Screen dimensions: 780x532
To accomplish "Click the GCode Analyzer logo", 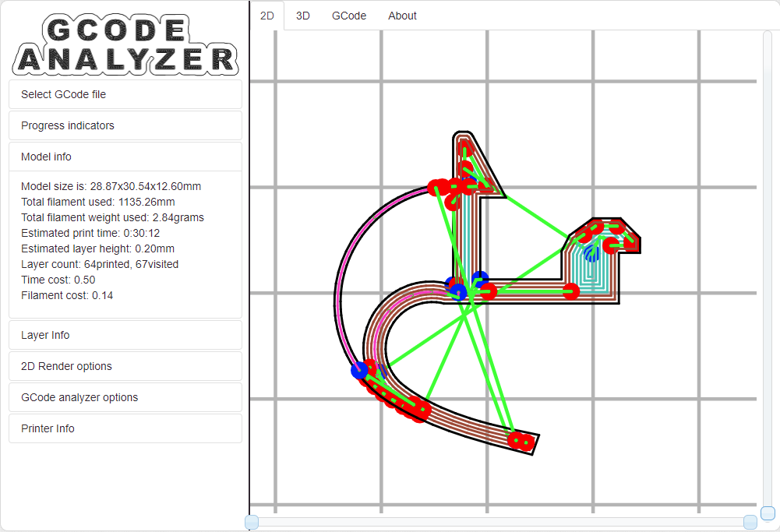I will (125, 44).
